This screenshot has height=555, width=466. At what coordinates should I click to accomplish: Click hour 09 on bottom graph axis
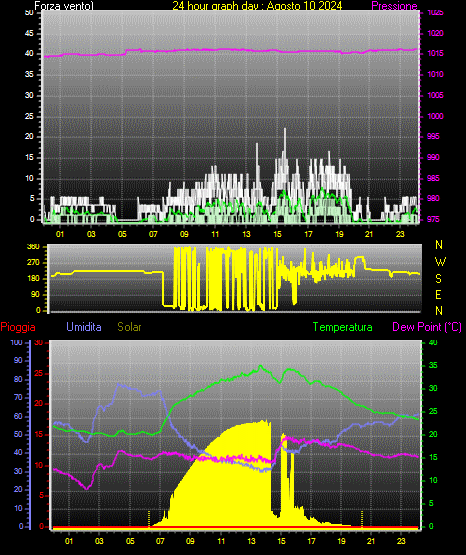point(190,541)
